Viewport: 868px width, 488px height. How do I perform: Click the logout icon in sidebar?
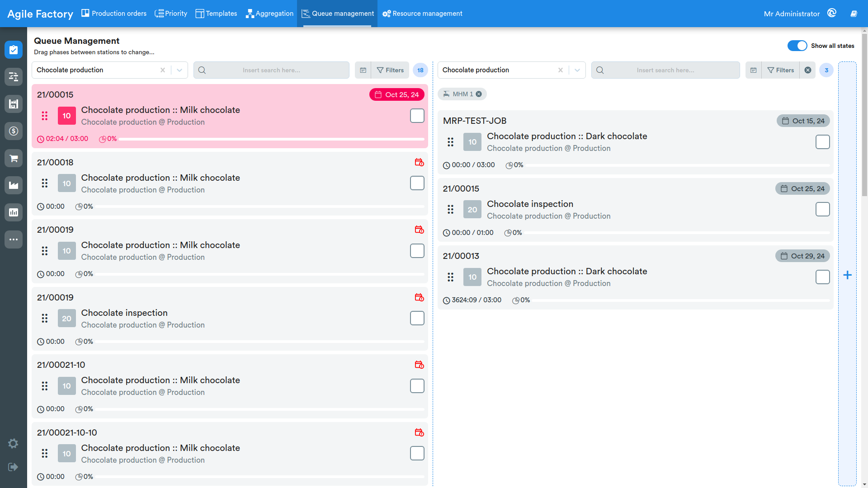point(13,467)
